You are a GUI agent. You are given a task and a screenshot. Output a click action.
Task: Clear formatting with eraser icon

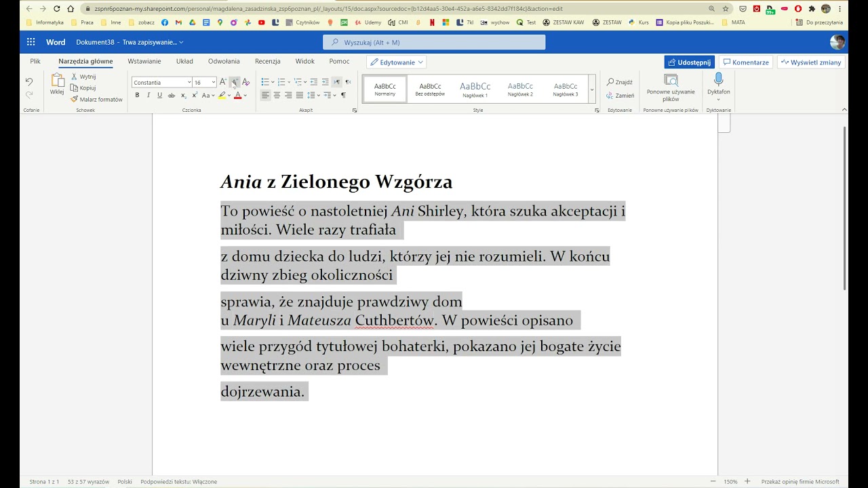tap(245, 82)
